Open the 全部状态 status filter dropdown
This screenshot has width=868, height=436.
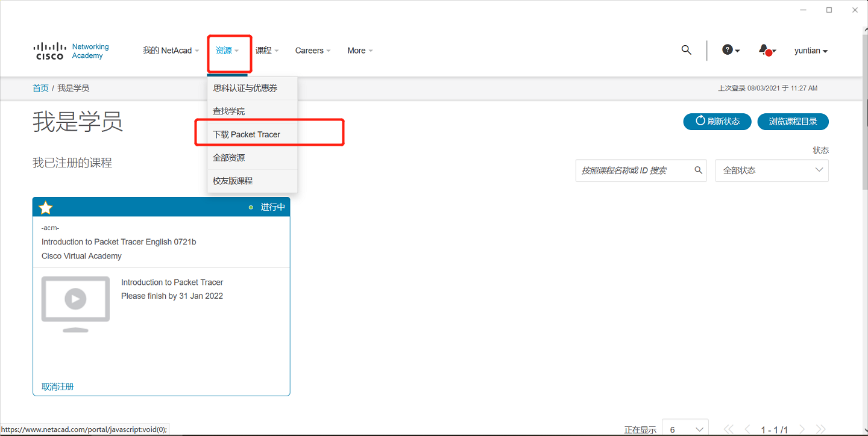pos(772,170)
